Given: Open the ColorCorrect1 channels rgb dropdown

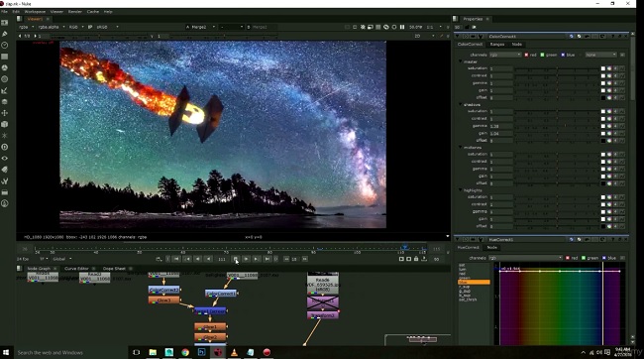Looking at the screenshot, I should click(x=505, y=55).
